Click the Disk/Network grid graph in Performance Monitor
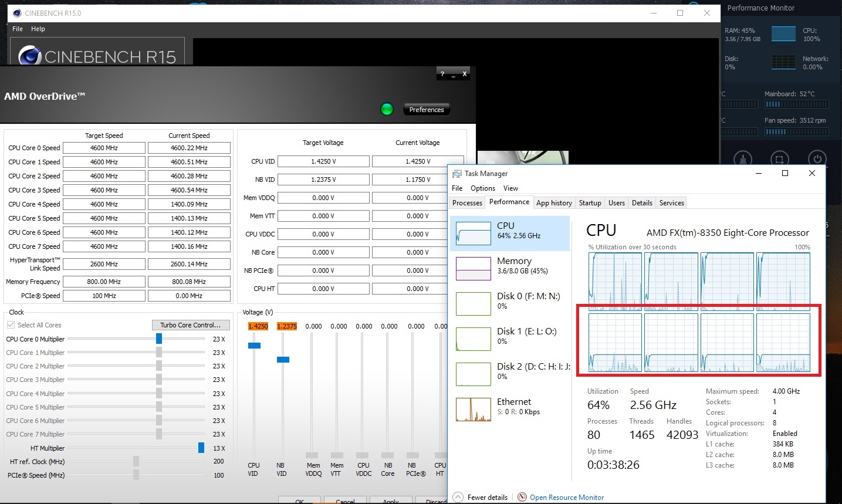The image size is (842, 504). [x=783, y=62]
